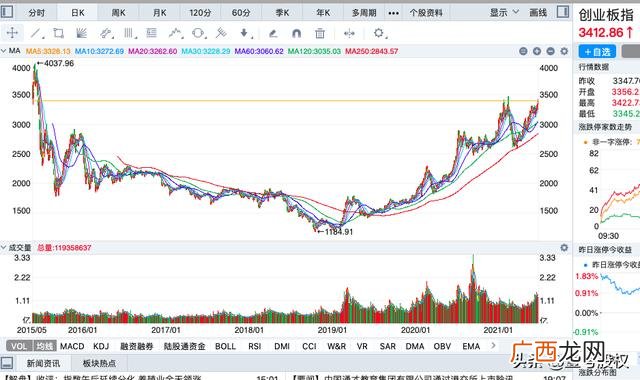Select the DMI indicator
The width and height of the screenshot is (640, 380).
point(282,346)
